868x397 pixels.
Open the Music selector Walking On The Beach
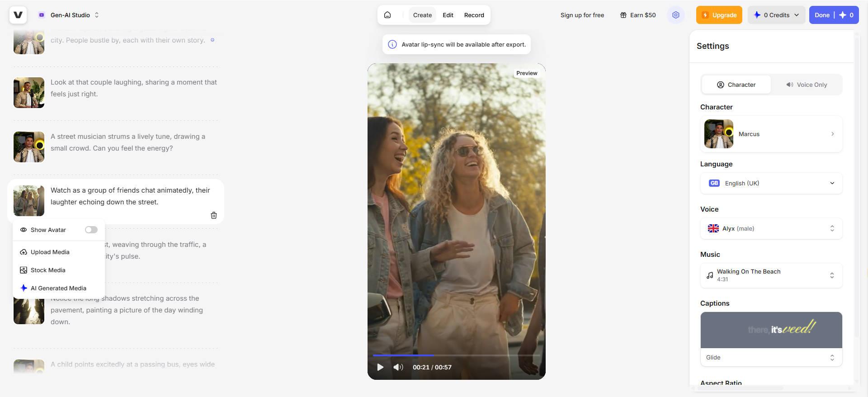pyautogui.click(x=771, y=275)
